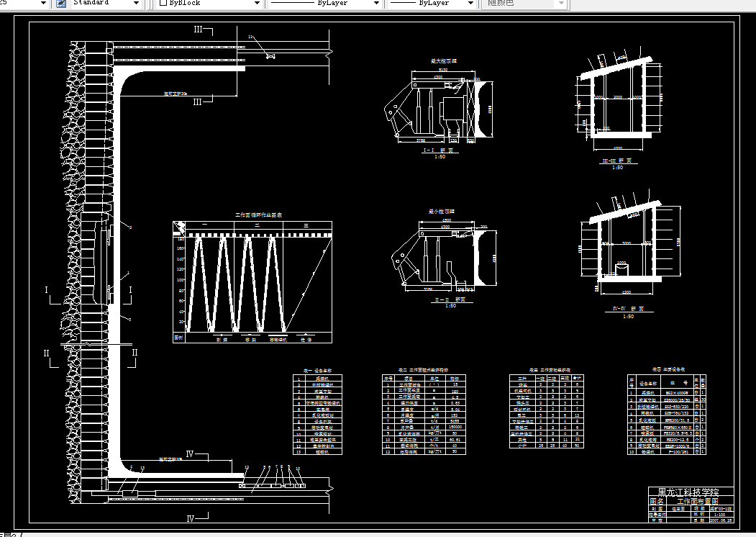Open the ByBlock color control dropdown

pyautogui.click(x=257, y=4)
